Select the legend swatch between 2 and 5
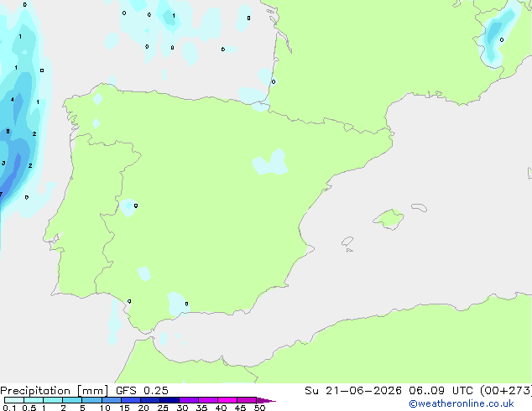 coord(72,400)
